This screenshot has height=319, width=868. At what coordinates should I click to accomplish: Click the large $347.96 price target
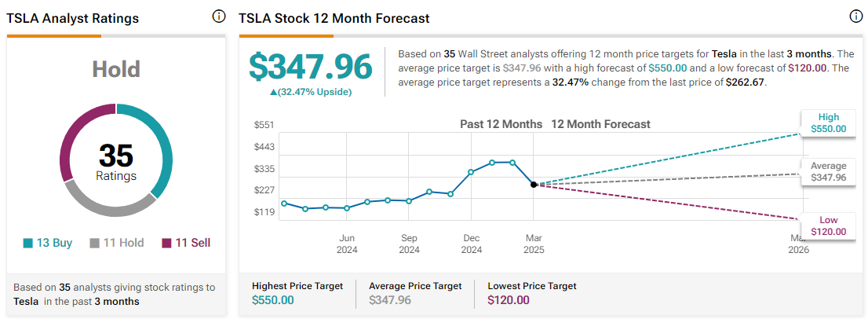(x=311, y=67)
